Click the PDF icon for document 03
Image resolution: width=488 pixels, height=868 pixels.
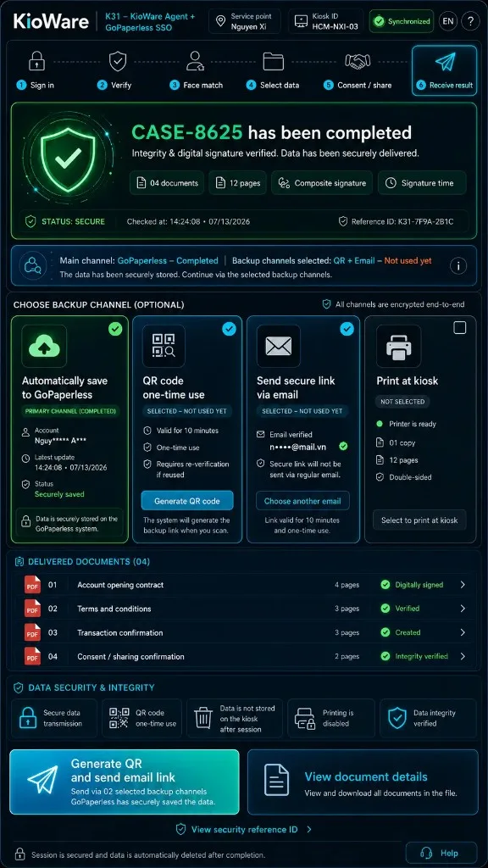click(x=33, y=632)
